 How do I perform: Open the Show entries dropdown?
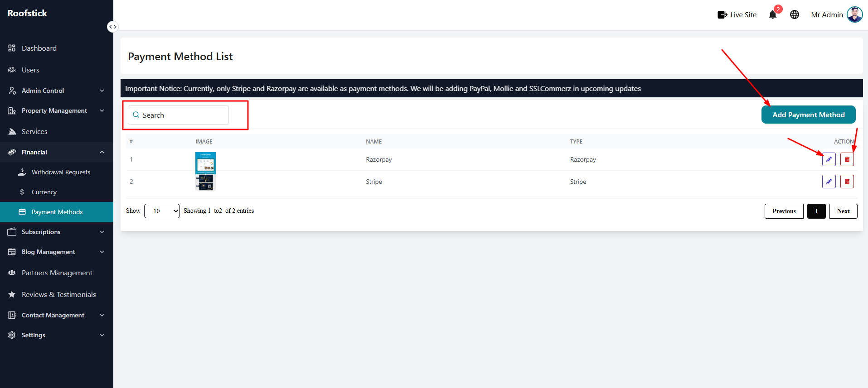coord(162,211)
